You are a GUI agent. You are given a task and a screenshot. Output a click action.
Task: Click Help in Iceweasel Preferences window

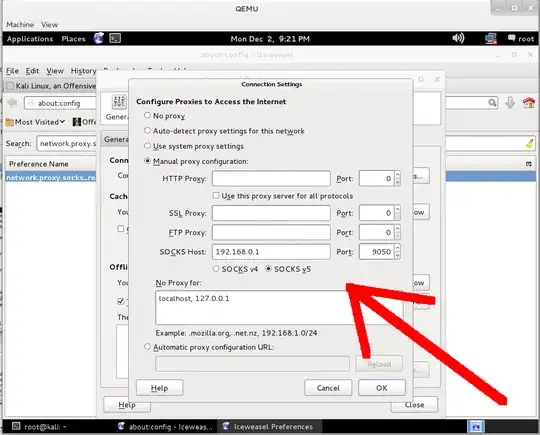(127, 405)
